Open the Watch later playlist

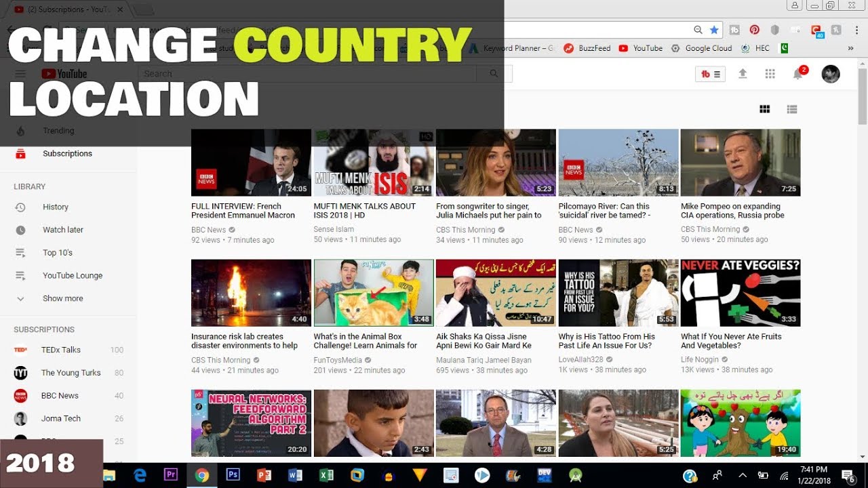coord(68,230)
